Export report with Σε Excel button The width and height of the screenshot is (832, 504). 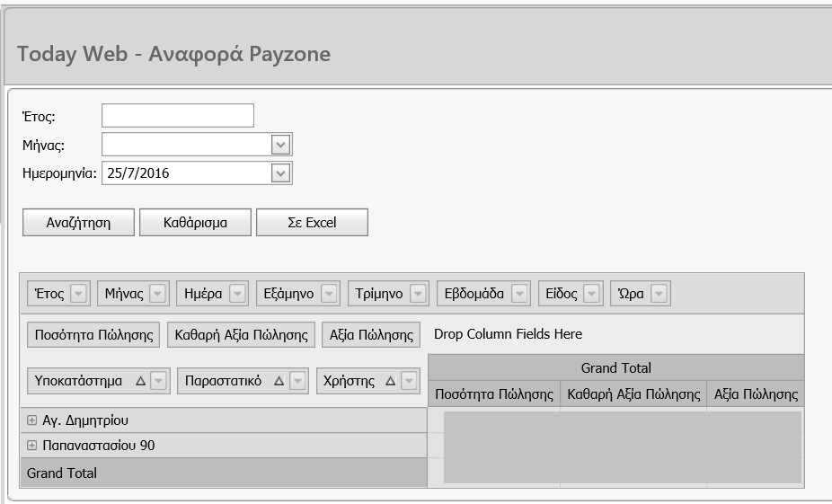pos(312,223)
